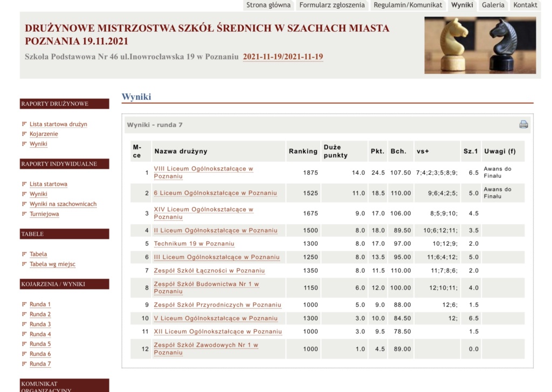The image size is (552, 392).
Task: Click the printer icon in results header
Action: [523, 125]
